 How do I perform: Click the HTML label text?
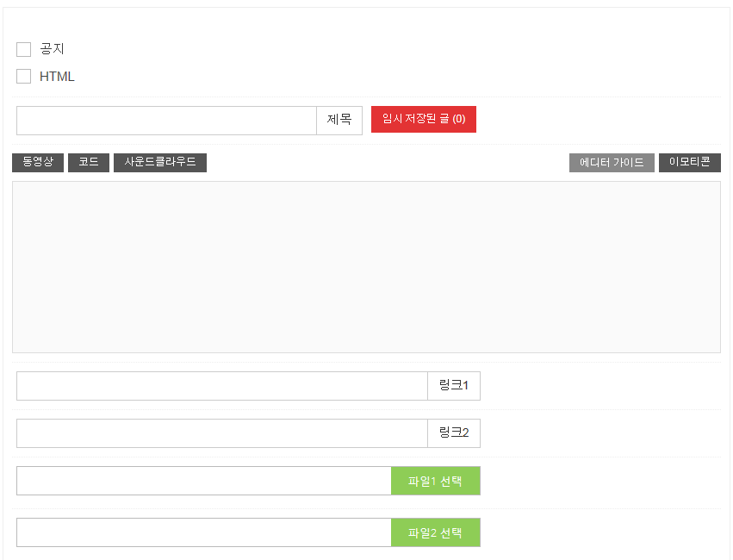tap(57, 77)
